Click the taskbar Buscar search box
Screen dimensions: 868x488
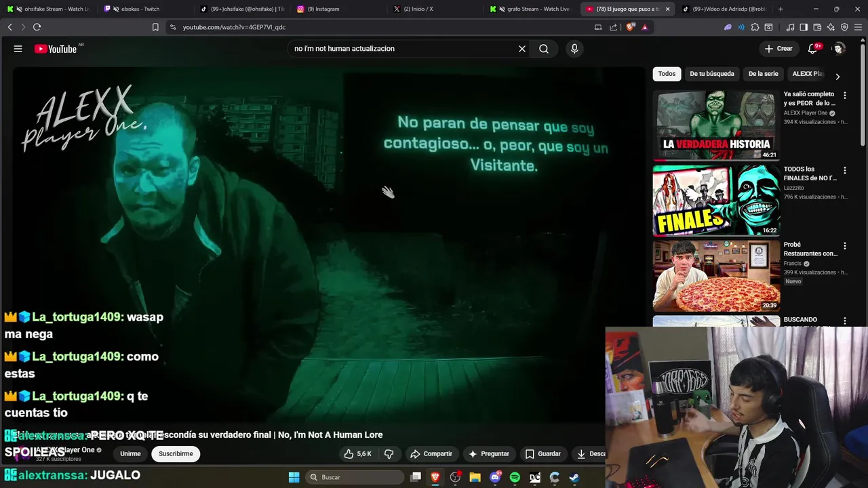355,477
